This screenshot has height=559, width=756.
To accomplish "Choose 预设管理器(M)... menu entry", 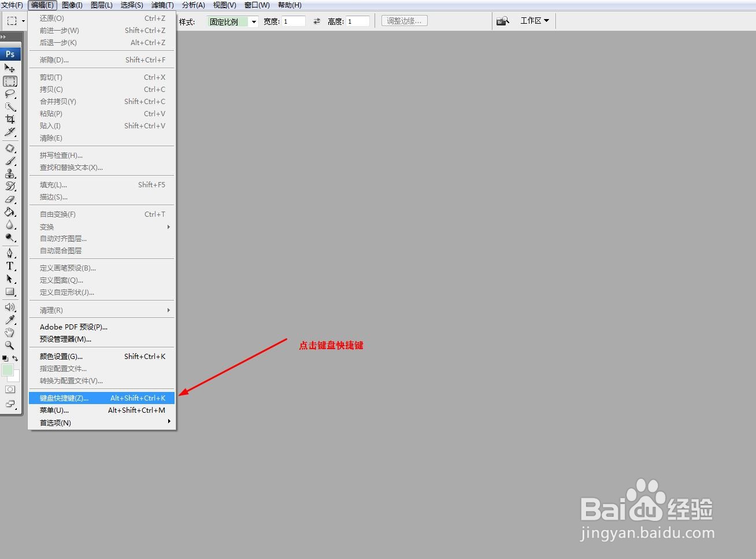I will pos(102,339).
